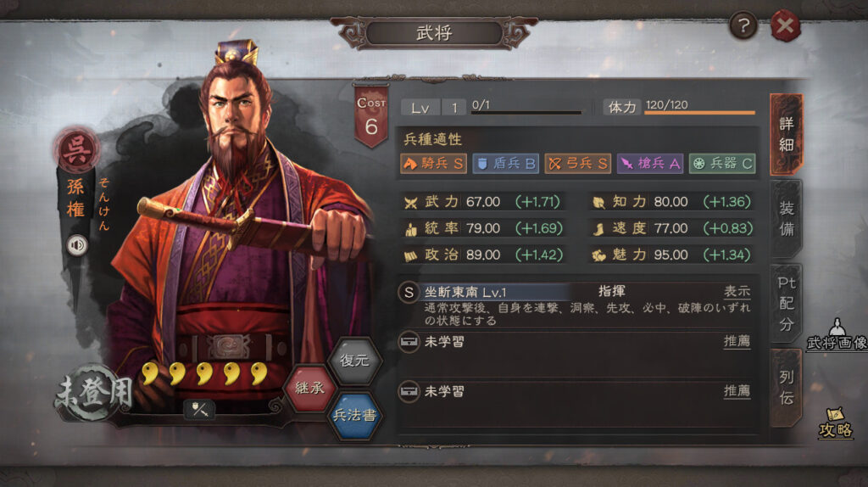
Task: Open 推薦 for the second unlearned skill
Action: [x=737, y=391]
